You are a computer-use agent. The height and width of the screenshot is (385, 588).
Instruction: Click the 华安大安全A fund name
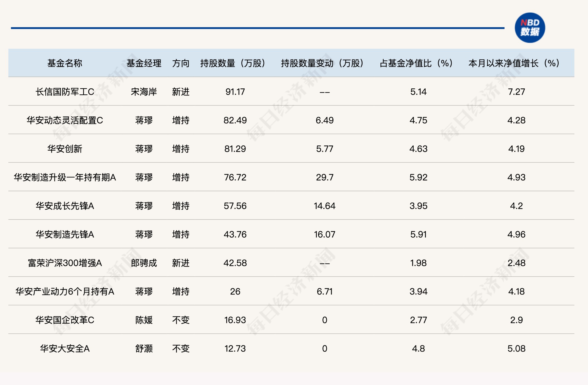65,349
